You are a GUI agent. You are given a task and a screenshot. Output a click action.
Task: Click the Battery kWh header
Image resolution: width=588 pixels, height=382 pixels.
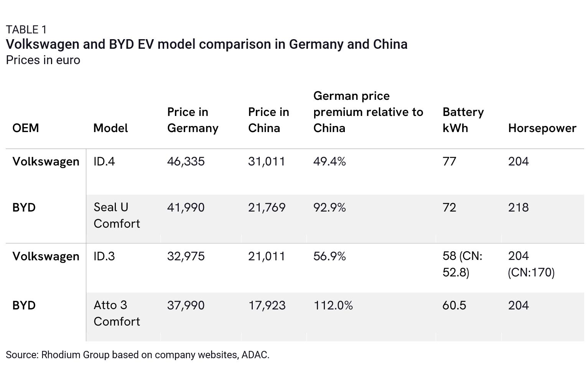coord(463,120)
